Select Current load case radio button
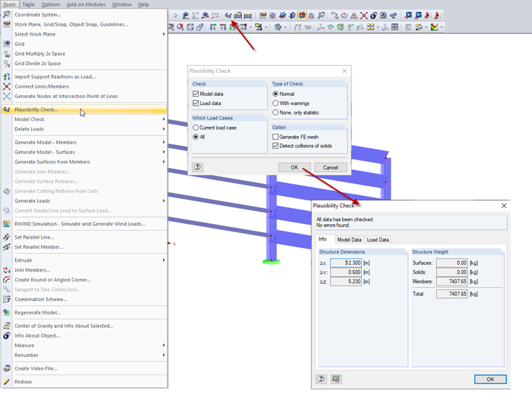Screen dimensions: 532x399 pyautogui.click(x=195, y=127)
